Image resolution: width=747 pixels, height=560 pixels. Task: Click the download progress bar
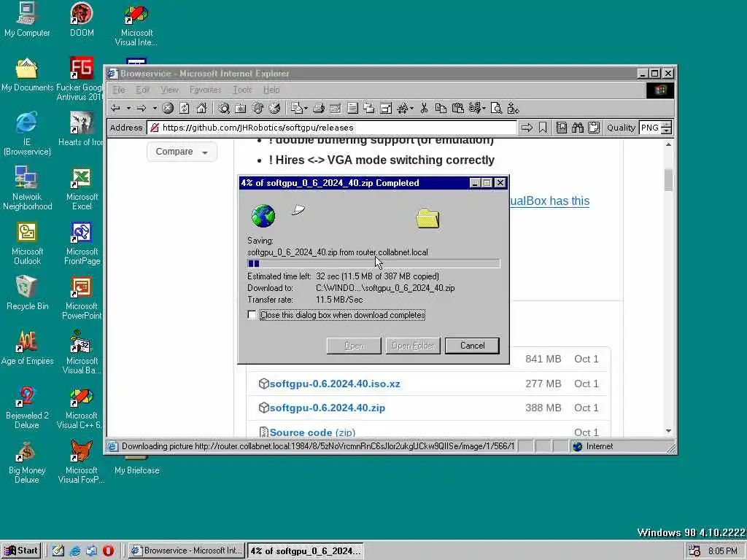(x=373, y=263)
